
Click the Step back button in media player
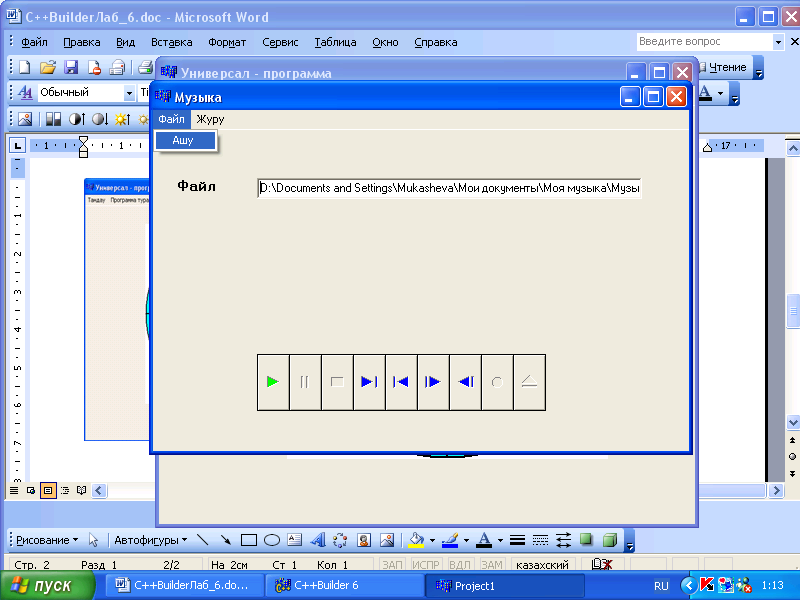465,382
